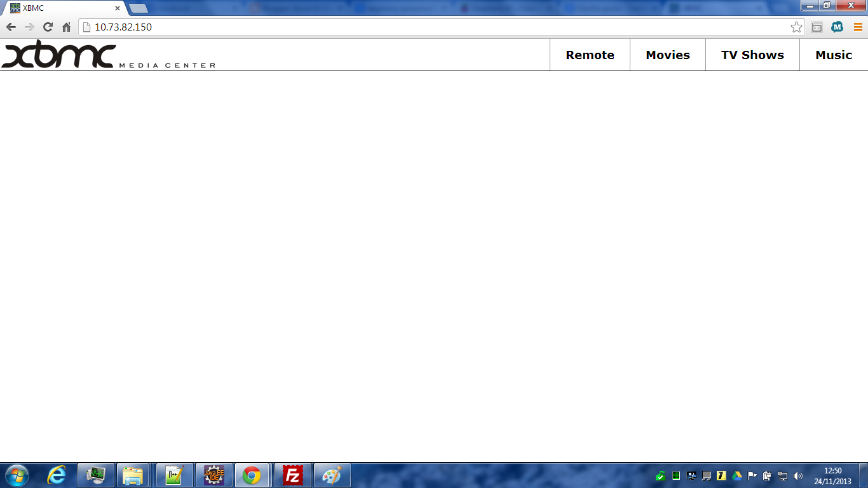Screen dimensions: 868x488
Task: Click the teal M extension icon
Action: coord(837,27)
